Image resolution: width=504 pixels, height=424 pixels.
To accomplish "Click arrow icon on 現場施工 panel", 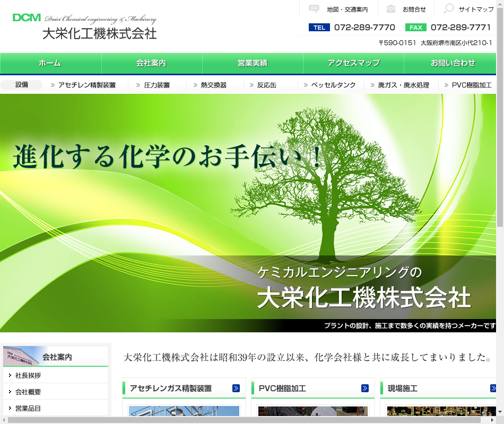I will 493,388.
